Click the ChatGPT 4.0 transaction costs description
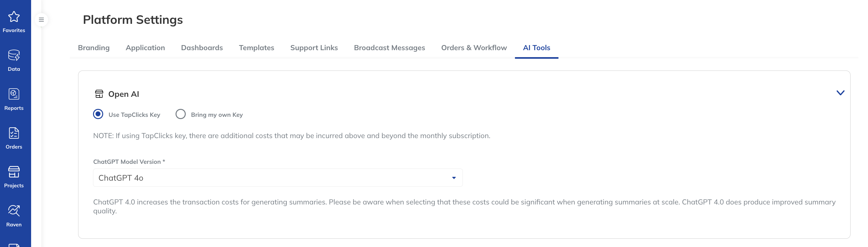 point(464,206)
